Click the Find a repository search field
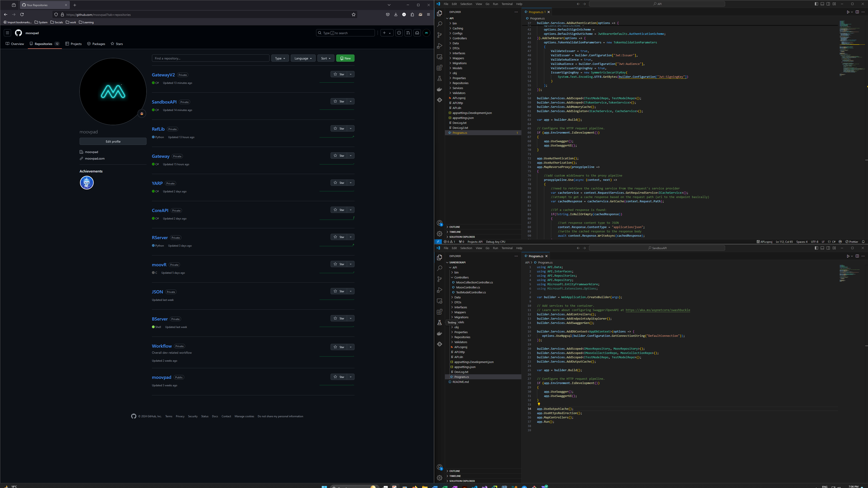 coord(210,58)
